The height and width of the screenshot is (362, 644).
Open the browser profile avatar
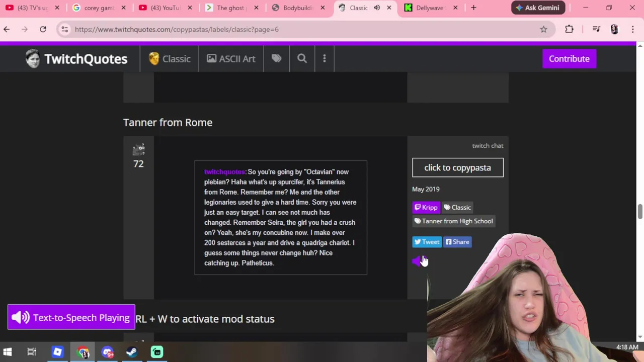point(614,29)
